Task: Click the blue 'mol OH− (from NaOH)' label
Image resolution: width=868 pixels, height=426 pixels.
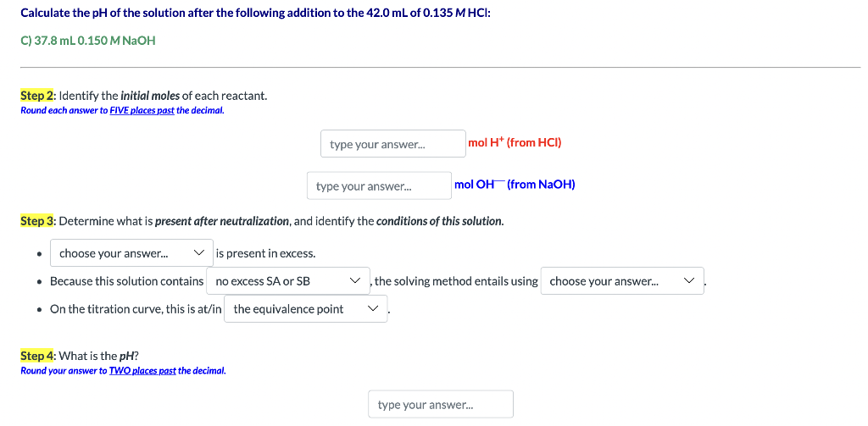Action: point(515,184)
